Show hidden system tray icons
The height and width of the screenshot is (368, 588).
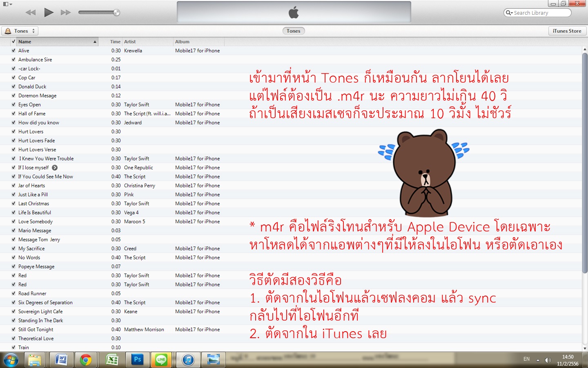pyautogui.click(x=538, y=360)
